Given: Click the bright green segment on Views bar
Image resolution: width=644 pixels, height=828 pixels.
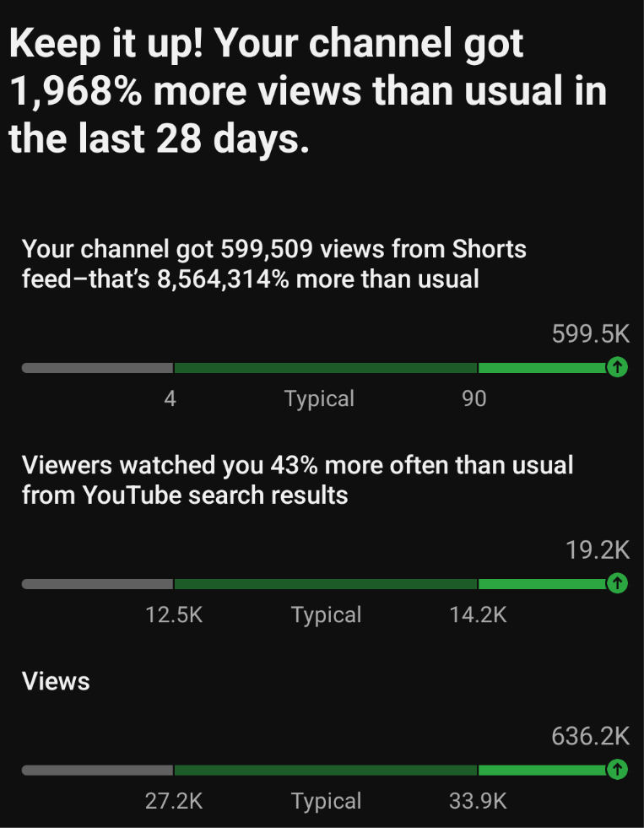Looking at the screenshot, I should (543, 771).
